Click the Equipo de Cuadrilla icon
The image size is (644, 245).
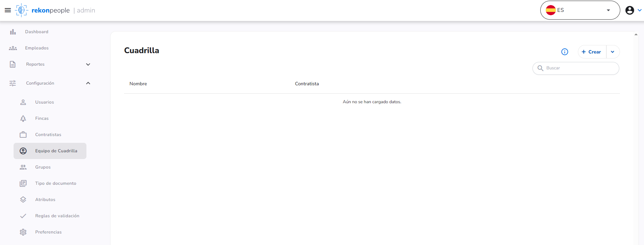point(23,151)
